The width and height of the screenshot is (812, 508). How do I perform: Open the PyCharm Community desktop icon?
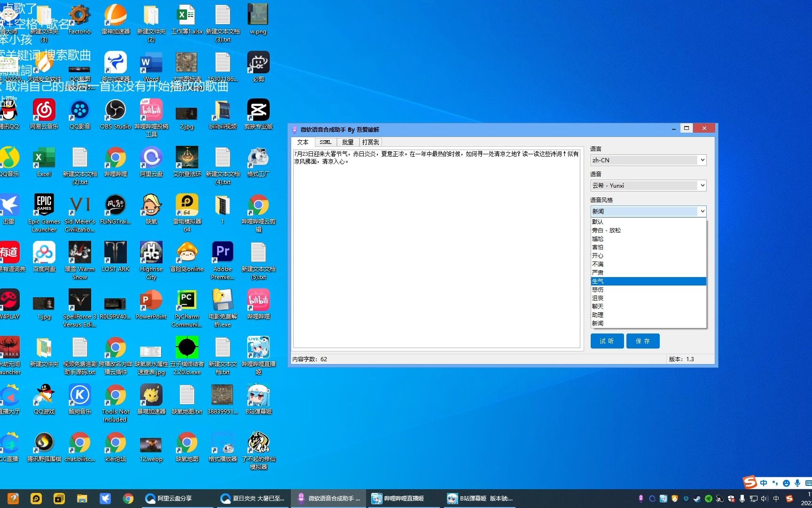[187, 308]
